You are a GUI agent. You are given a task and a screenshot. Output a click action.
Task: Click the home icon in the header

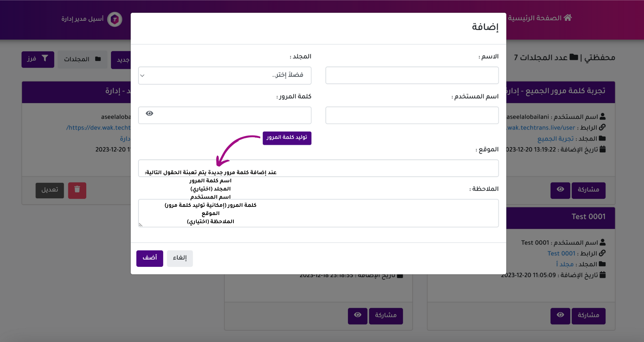point(568,18)
